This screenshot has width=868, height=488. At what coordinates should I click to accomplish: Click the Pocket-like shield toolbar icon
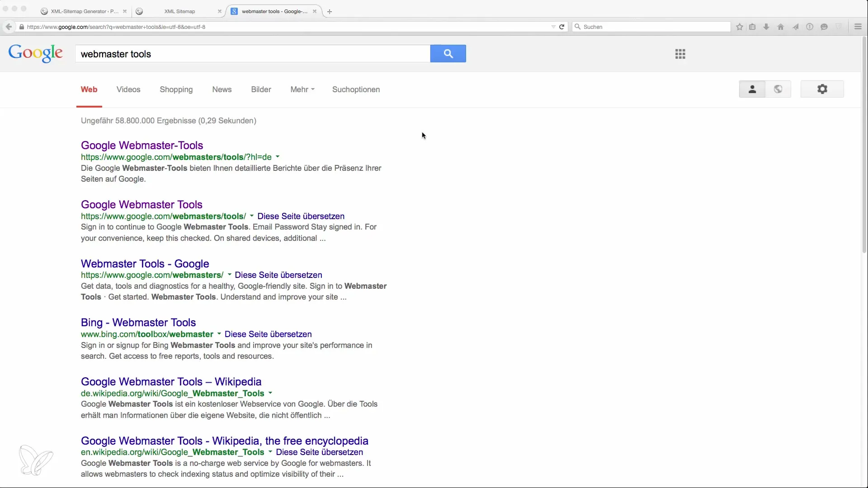839,27
